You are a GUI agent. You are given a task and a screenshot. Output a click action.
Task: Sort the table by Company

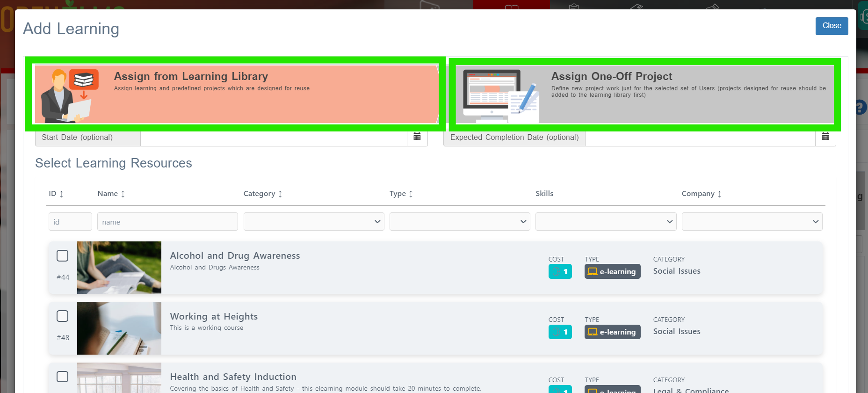pos(702,194)
